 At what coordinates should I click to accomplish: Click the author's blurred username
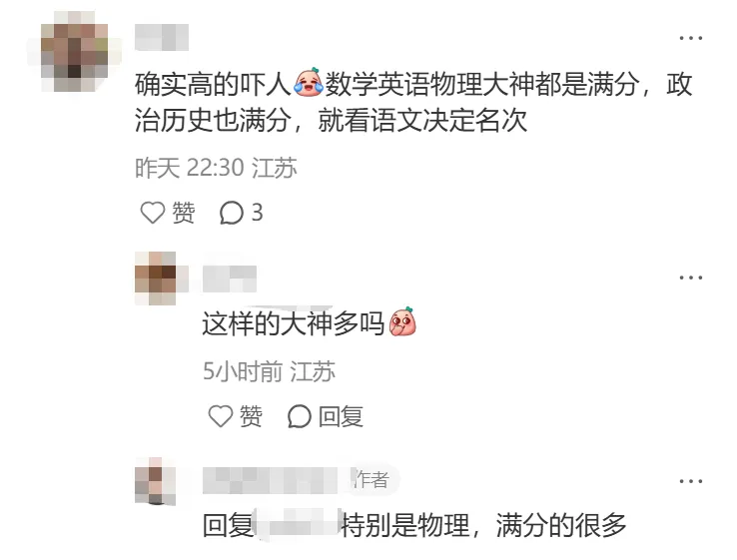tap(278, 480)
